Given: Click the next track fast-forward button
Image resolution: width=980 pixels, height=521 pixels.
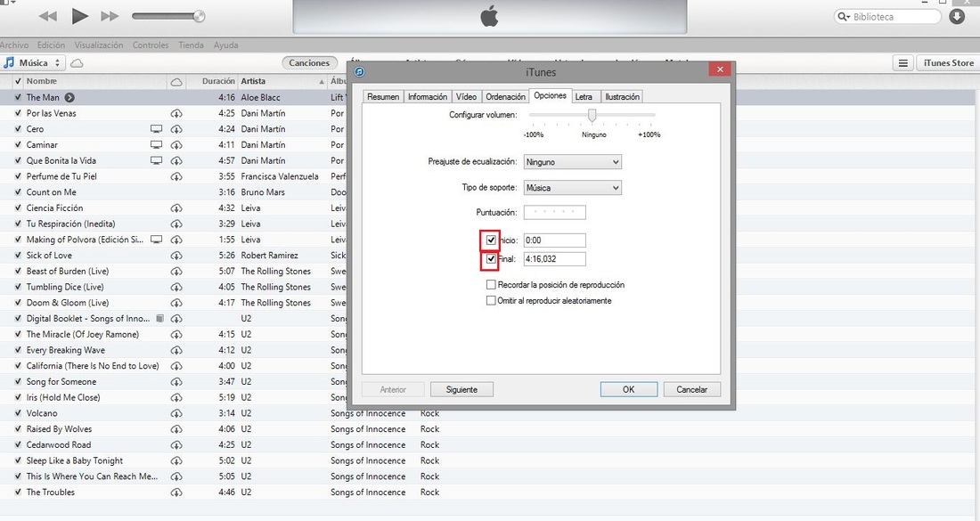Looking at the screenshot, I should tap(110, 16).
